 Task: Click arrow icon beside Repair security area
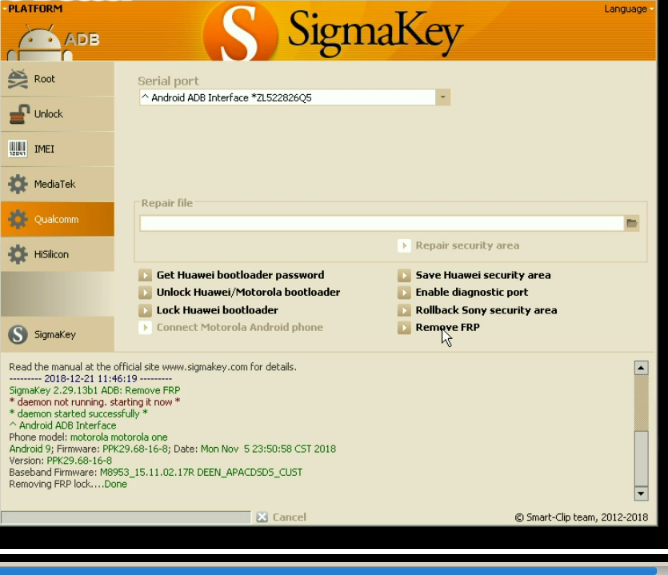[404, 246]
